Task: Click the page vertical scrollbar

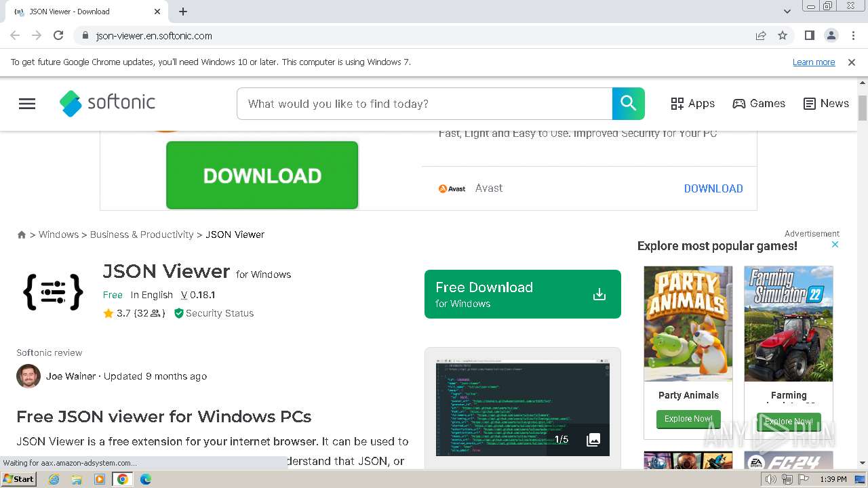Action: pos(863,108)
